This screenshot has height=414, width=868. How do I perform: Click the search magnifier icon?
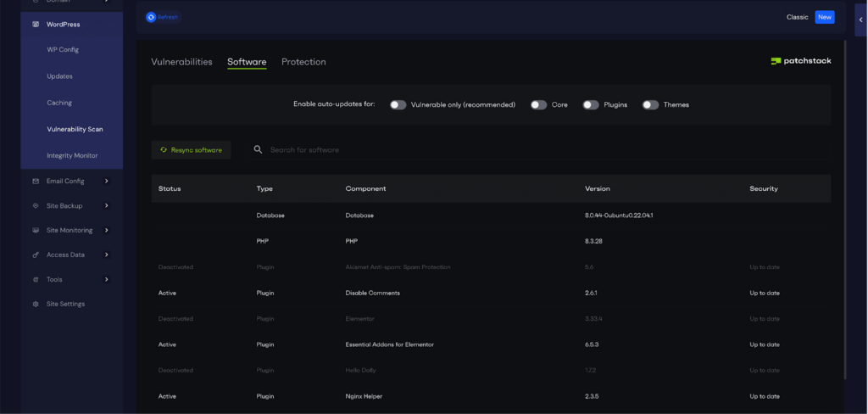pos(259,150)
